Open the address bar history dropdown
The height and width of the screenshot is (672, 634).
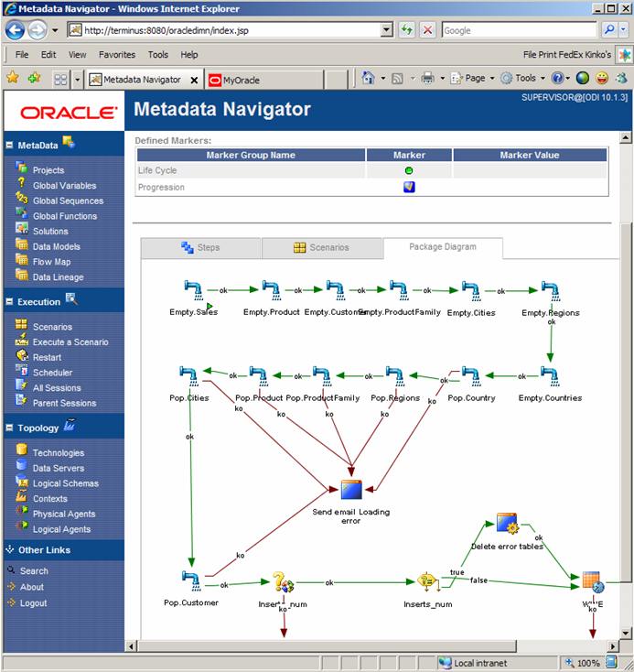coord(387,30)
